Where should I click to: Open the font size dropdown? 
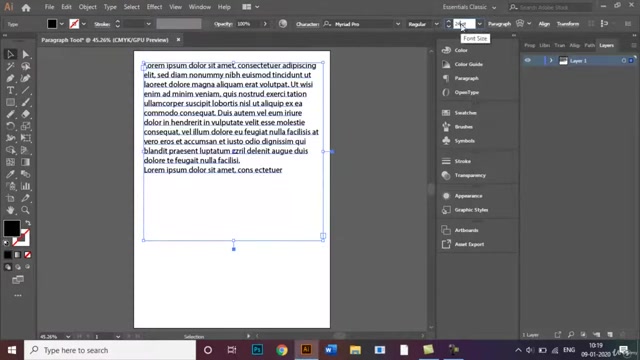coord(480,24)
